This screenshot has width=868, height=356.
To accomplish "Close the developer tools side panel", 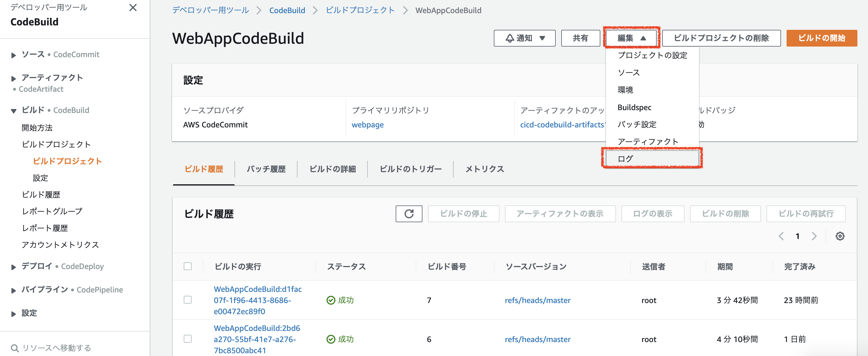I will 133,8.
